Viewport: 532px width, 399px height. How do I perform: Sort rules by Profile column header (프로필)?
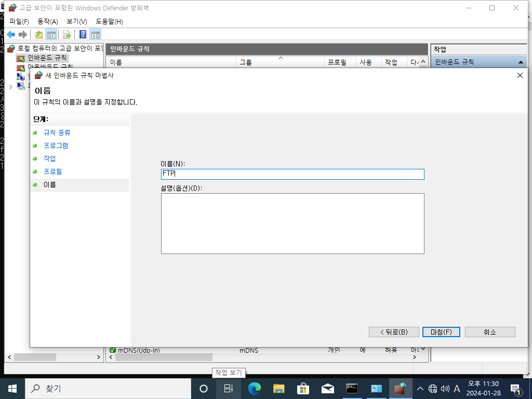pyautogui.click(x=340, y=62)
